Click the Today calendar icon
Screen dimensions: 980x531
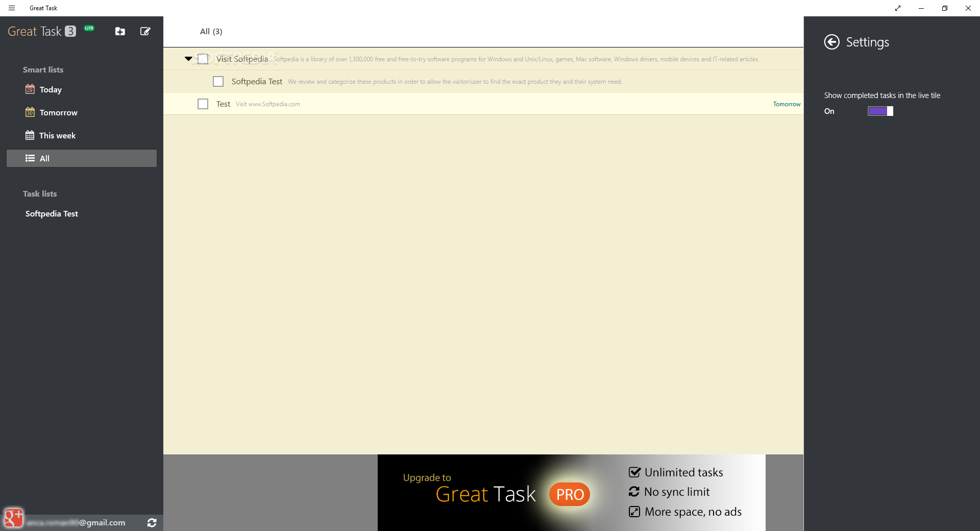(x=30, y=89)
